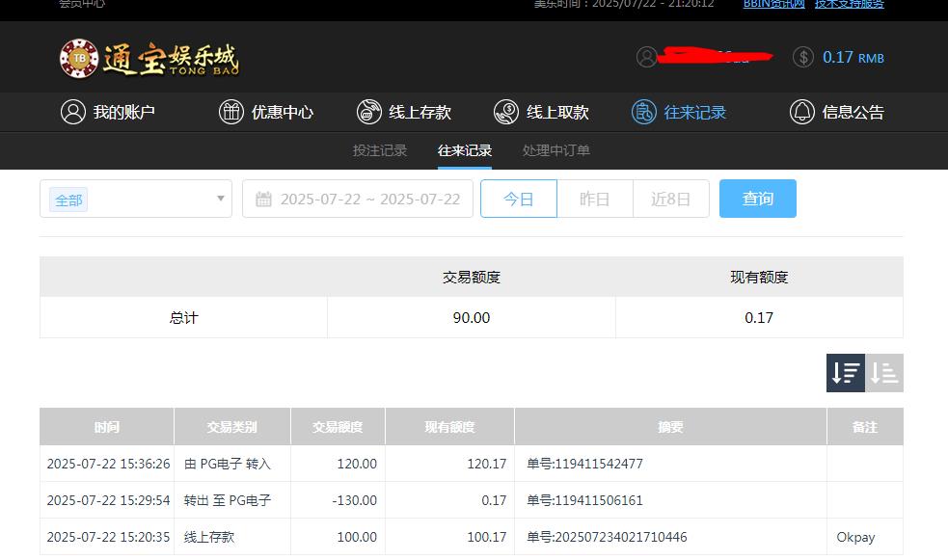The image size is (948, 560).
Task: Select the 我的账户 account icon
Action: pyautogui.click(x=73, y=112)
